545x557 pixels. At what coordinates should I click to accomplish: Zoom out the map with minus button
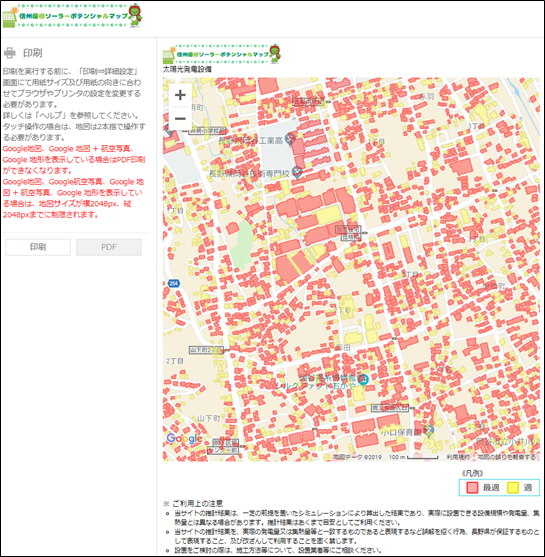click(180, 118)
